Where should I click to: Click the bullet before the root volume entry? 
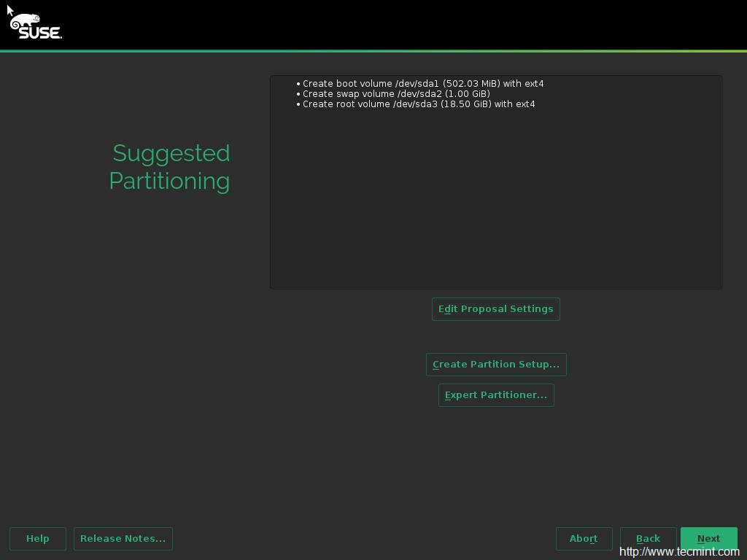298,104
